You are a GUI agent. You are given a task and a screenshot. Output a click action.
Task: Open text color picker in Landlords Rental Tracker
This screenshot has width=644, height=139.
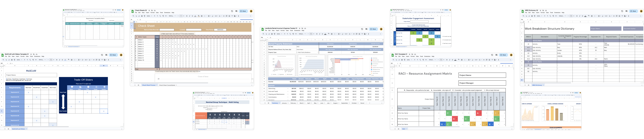(x=325, y=34)
